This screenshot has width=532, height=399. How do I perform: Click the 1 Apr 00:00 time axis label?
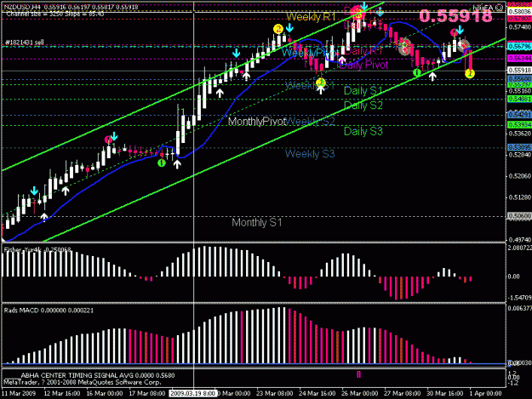click(485, 393)
